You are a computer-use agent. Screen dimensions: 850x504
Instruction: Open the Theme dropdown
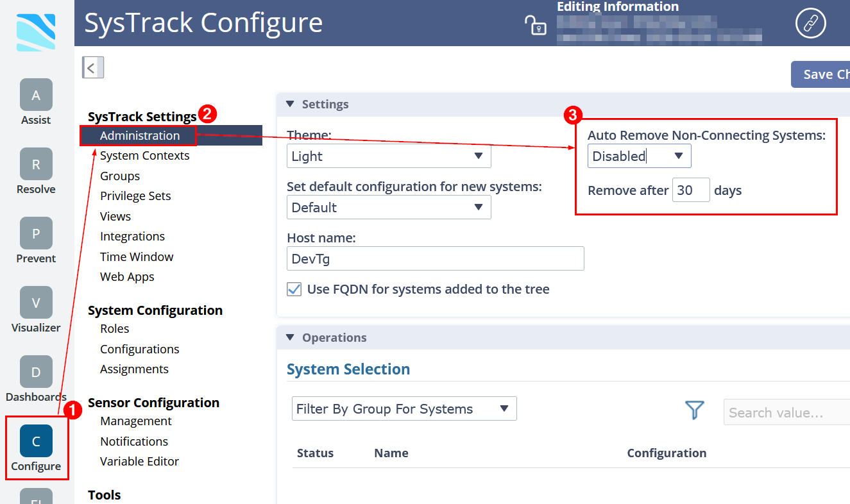pos(389,156)
